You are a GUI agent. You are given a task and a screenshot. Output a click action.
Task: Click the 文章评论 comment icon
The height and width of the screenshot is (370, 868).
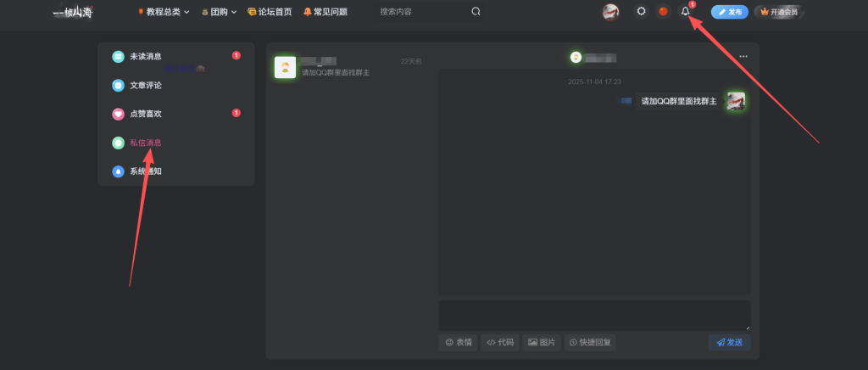tap(118, 86)
